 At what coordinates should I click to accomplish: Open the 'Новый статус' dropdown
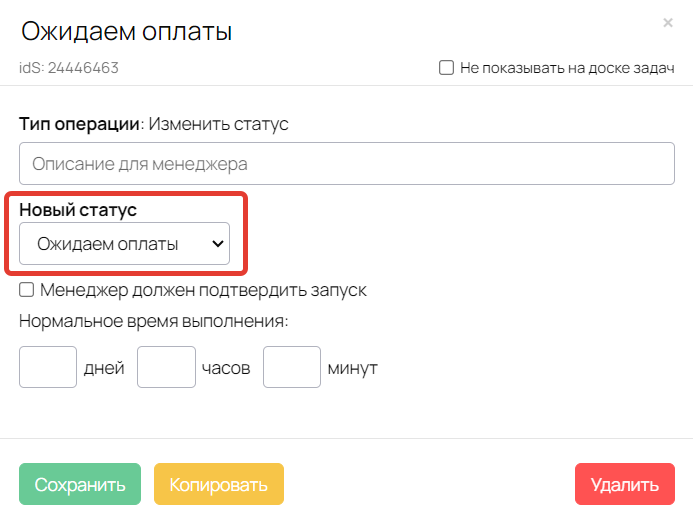pyautogui.click(x=124, y=244)
